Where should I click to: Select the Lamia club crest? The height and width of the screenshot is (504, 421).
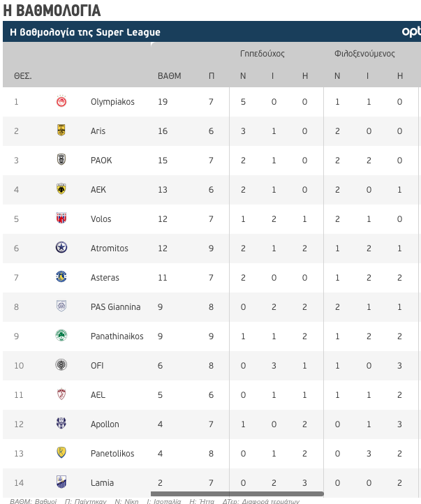coord(61,482)
